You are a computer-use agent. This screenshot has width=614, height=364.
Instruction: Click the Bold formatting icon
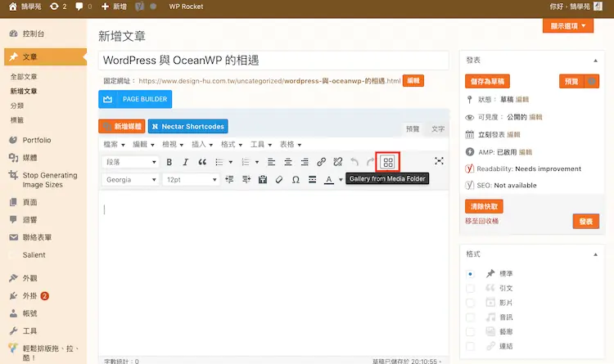pyautogui.click(x=169, y=162)
